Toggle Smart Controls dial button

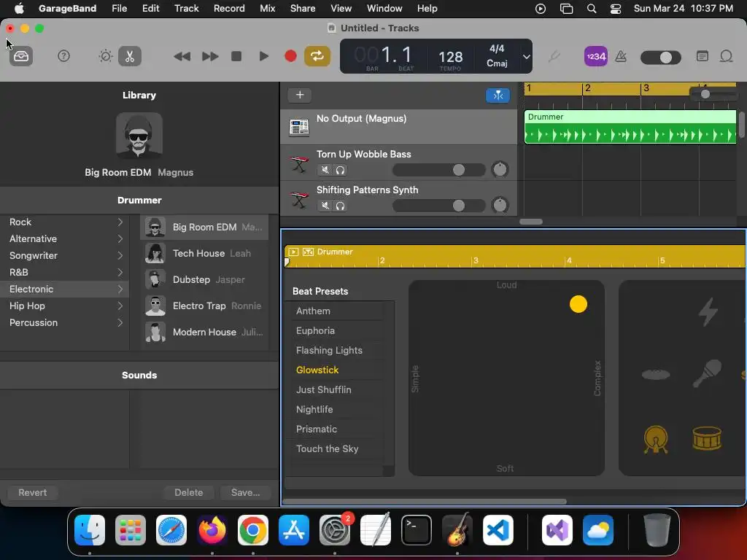click(105, 56)
